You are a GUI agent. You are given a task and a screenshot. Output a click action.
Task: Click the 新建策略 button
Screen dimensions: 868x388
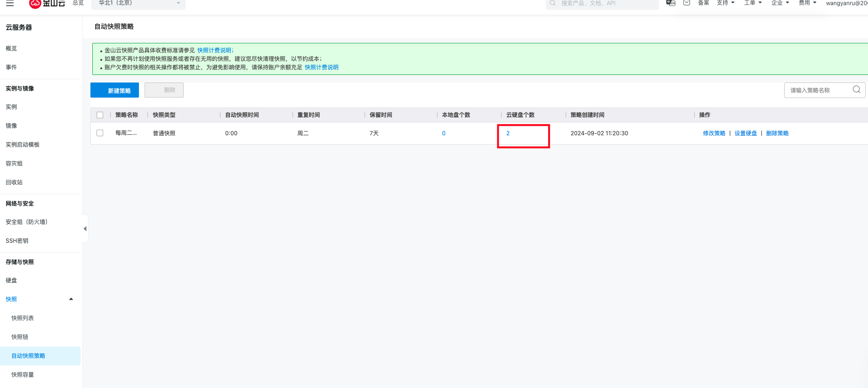pos(114,91)
